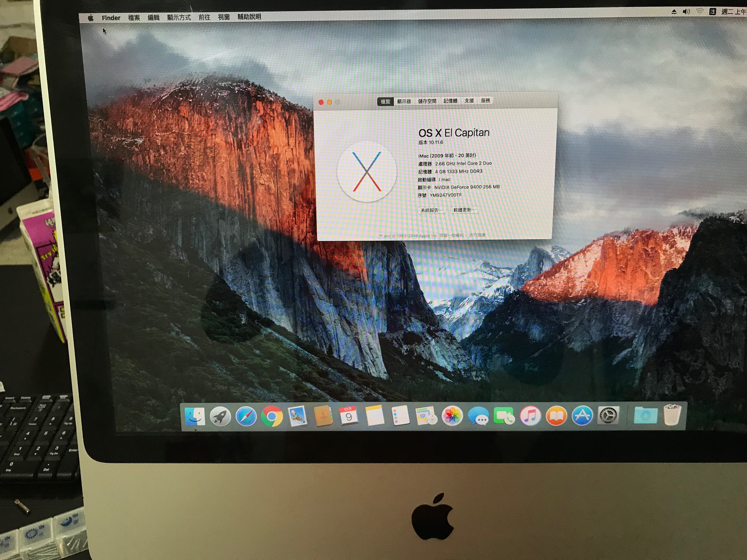Open the 視窗 menu

(x=224, y=17)
